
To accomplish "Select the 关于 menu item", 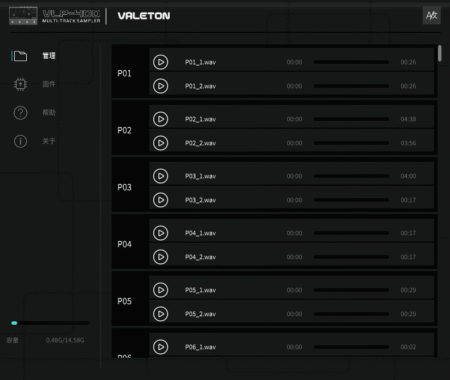I will (x=49, y=141).
